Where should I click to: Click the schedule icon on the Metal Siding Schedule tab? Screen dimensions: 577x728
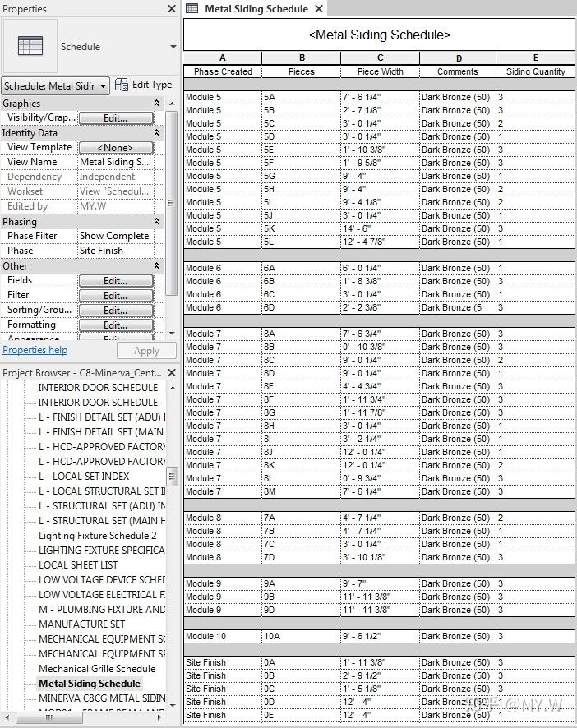pyautogui.click(x=192, y=8)
